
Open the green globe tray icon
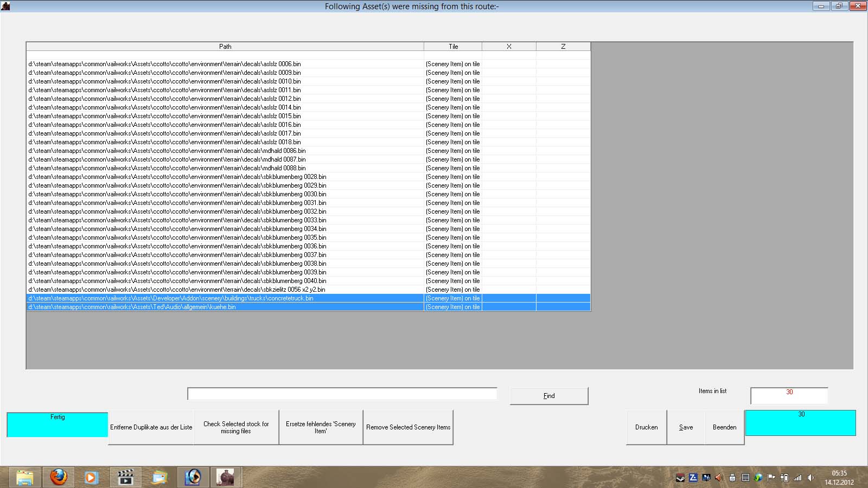[x=758, y=478]
